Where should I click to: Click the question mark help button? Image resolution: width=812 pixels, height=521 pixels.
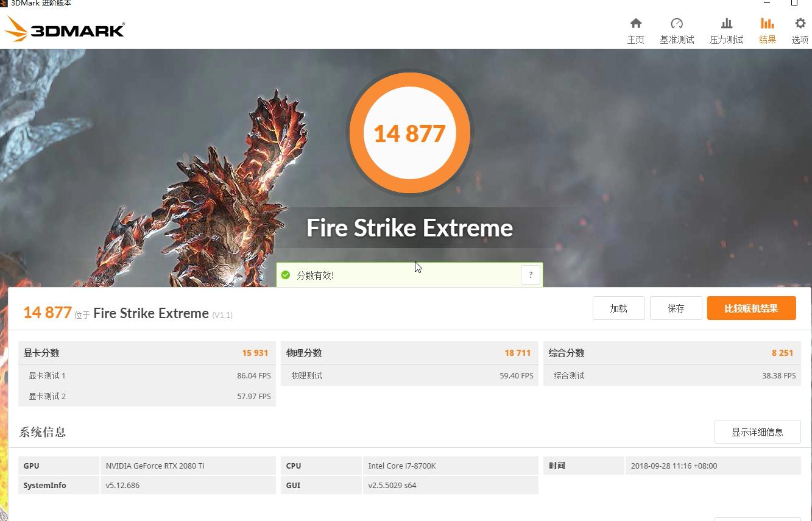pyautogui.click(x=531, y=275)
